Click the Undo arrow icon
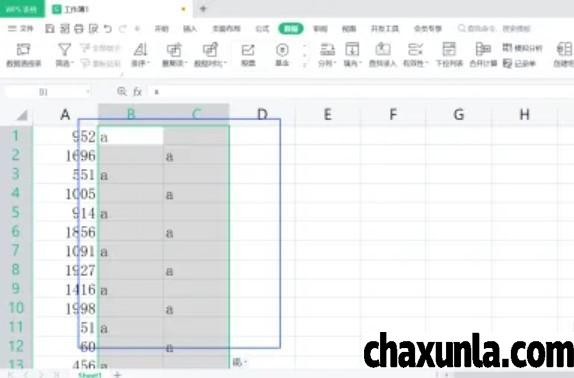The height and width of the screenshot is (378, 574). click(108, 29)
